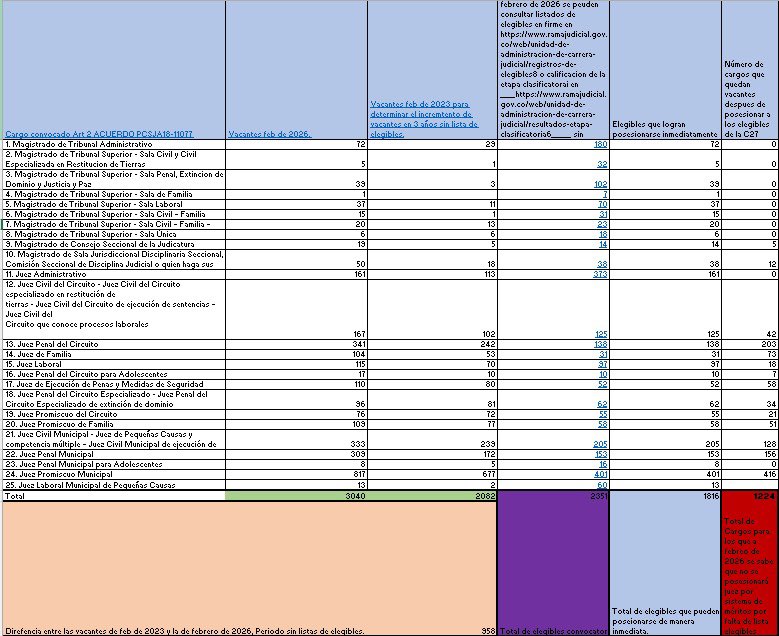Open the 373 elegibles link in Juez Administrativo row

point(601,274)
